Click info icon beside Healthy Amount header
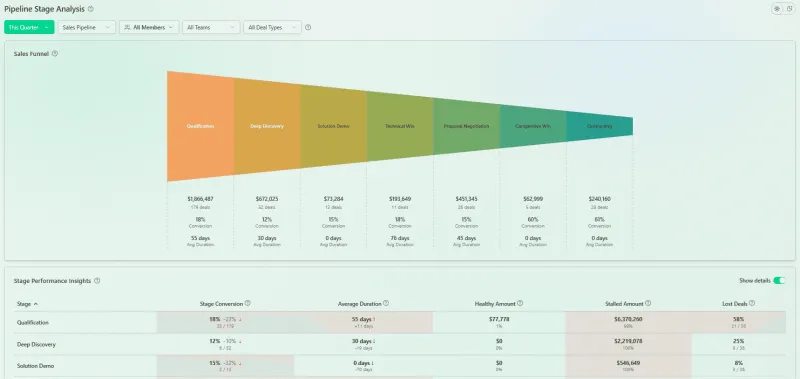 coord(520,303)
